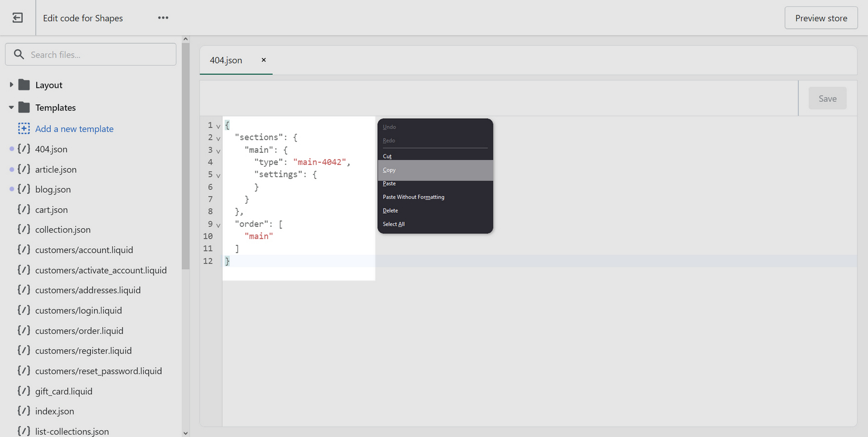
Task: Open the three-dots more actions menu
Action: tap(163, 18)
